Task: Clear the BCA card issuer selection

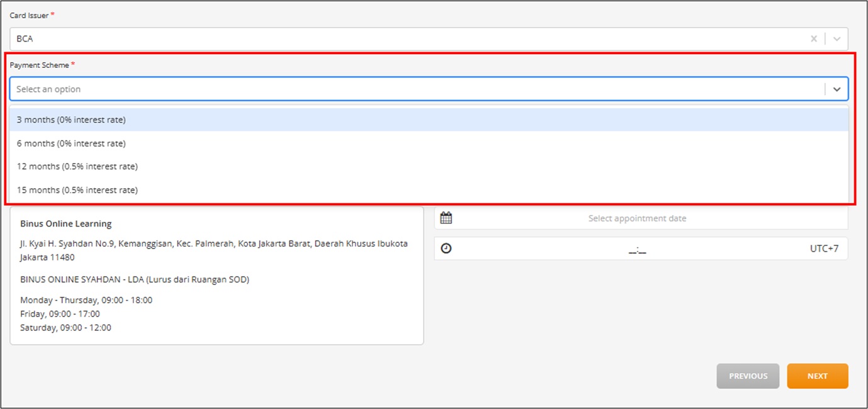Action: (x=814, y=39)
